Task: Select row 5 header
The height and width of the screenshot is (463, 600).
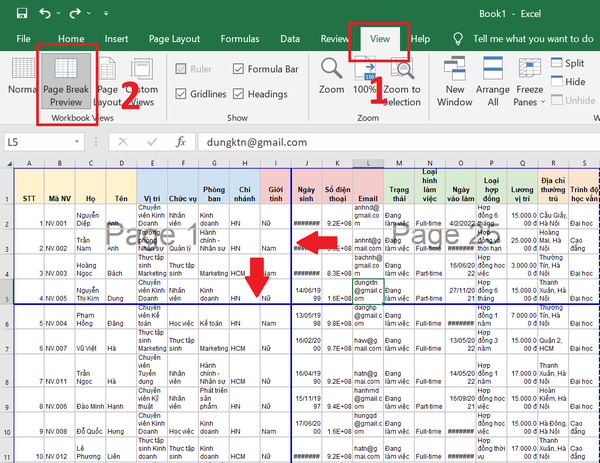Action: [7, 292]
